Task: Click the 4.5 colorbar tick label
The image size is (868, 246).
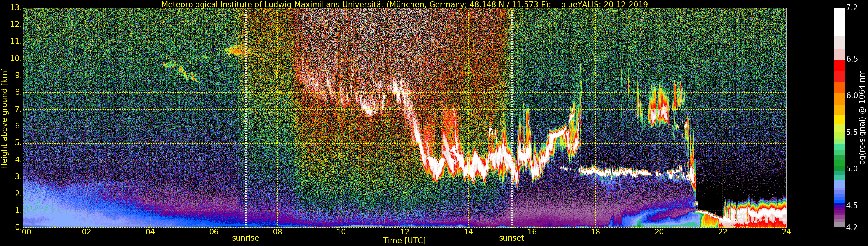Action: coord(852,205)
